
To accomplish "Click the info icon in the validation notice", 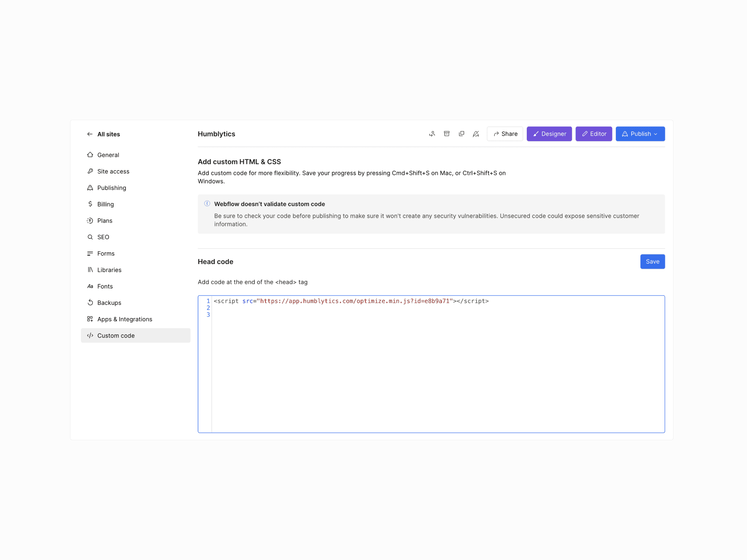I will pos(207,203).
